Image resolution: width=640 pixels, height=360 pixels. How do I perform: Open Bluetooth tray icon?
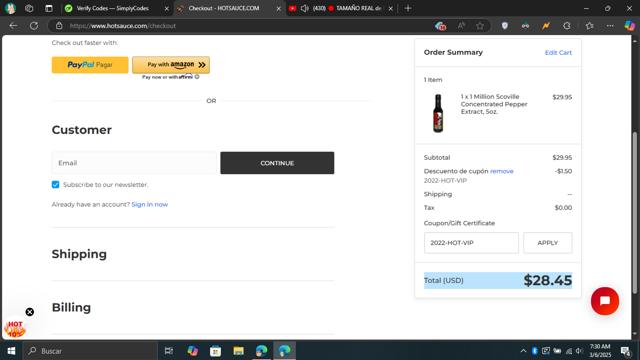(x=535, y=351)
